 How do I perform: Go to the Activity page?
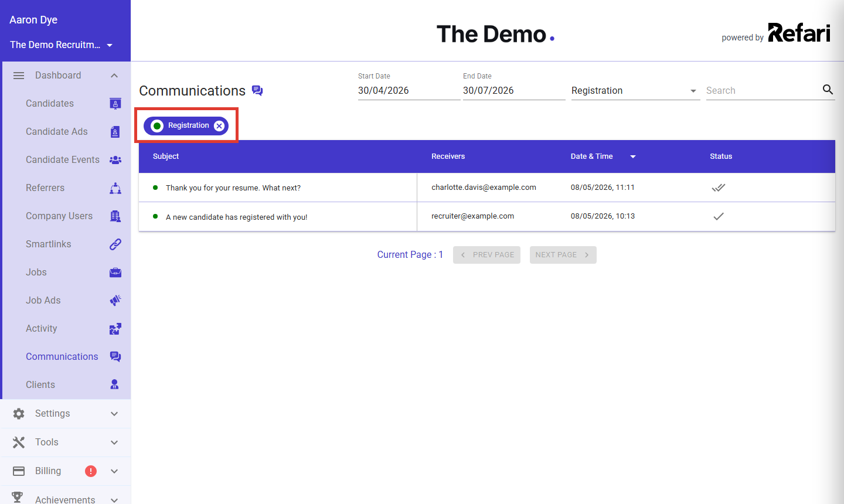(42, 329)
